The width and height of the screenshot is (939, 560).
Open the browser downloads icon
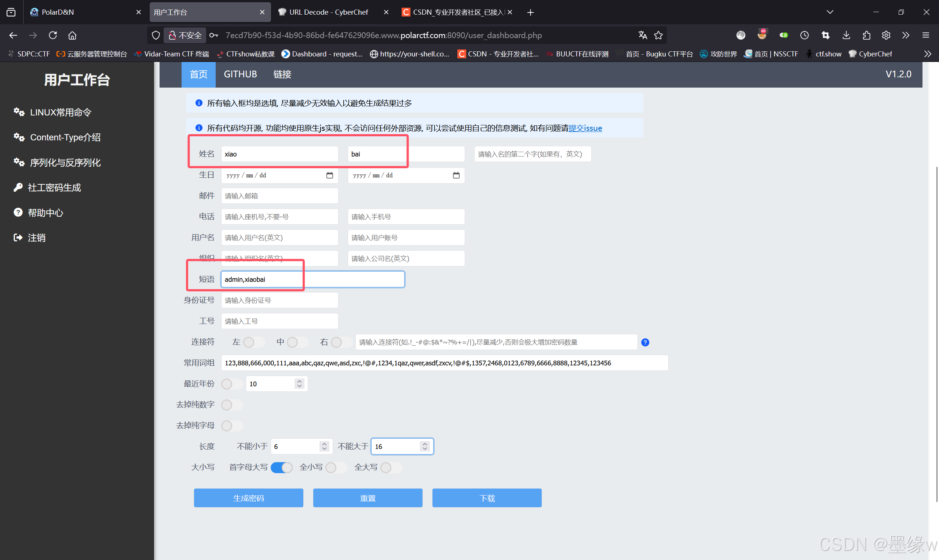tap(846, 35)
